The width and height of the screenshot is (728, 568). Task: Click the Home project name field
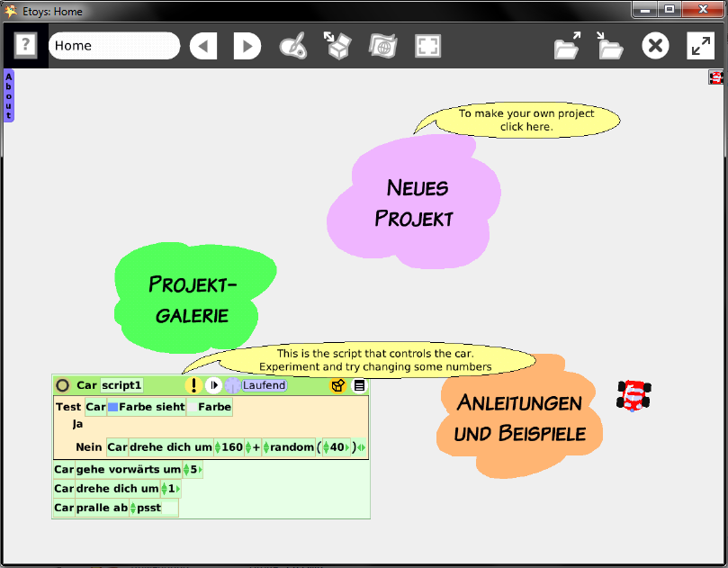(x=114, y=46)
